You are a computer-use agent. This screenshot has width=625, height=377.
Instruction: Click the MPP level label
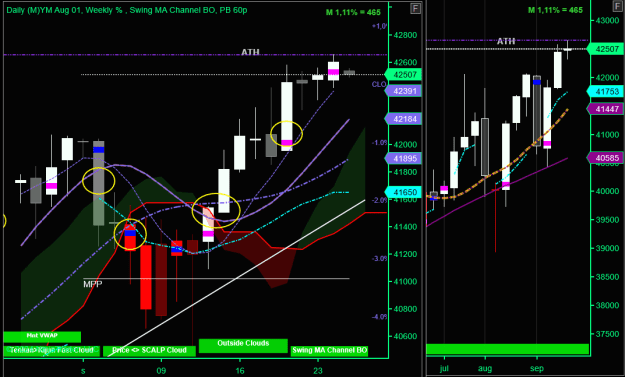tap(92, 284)
